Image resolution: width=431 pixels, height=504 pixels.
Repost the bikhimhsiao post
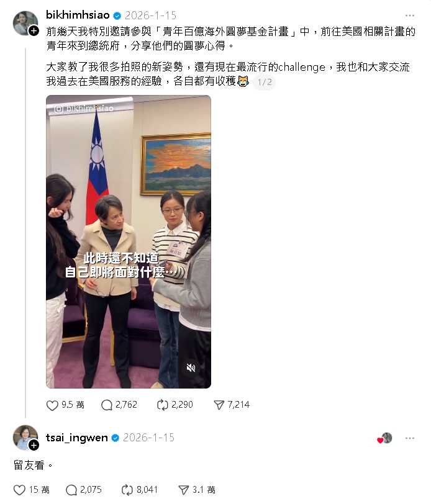point(162,405)
